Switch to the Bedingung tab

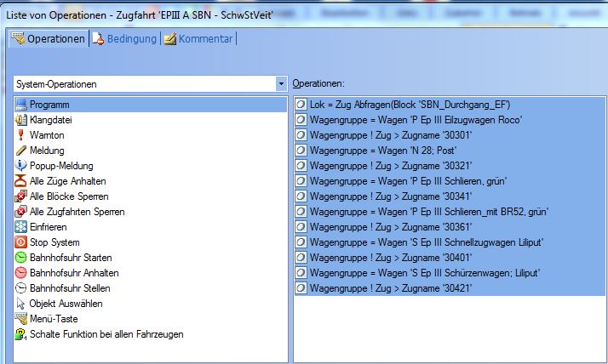[124, 39]
